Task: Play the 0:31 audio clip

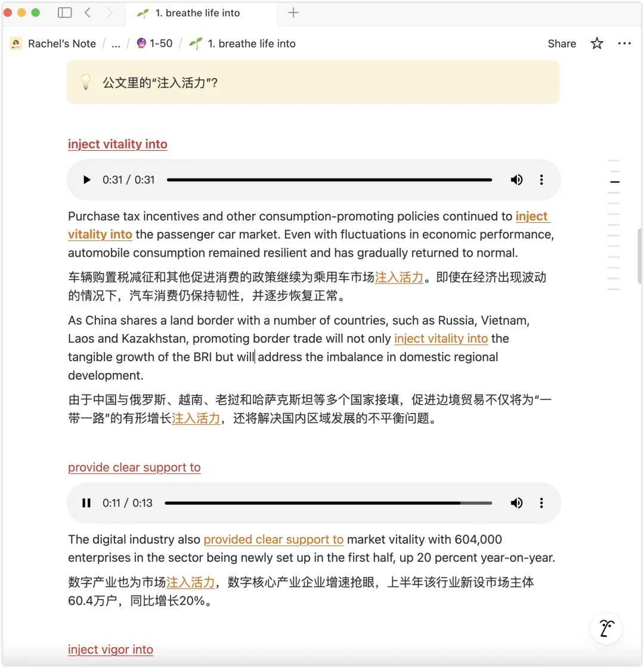Action: pyautogui.click(x=86, y=180)
